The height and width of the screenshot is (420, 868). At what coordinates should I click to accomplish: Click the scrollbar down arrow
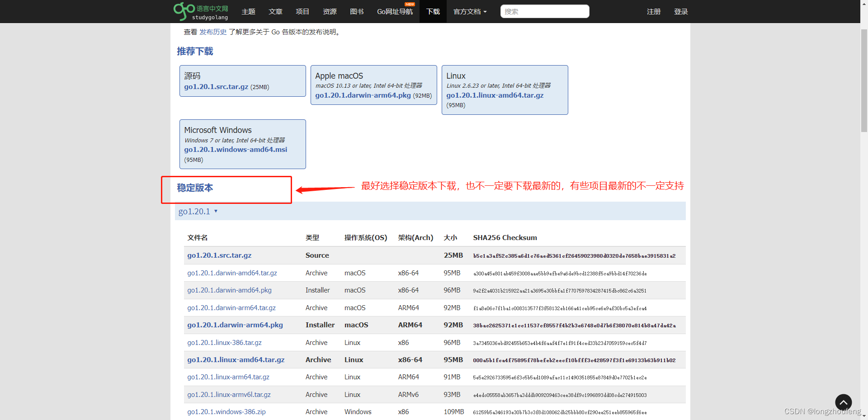pyautogui.click(x=864, y=416)
